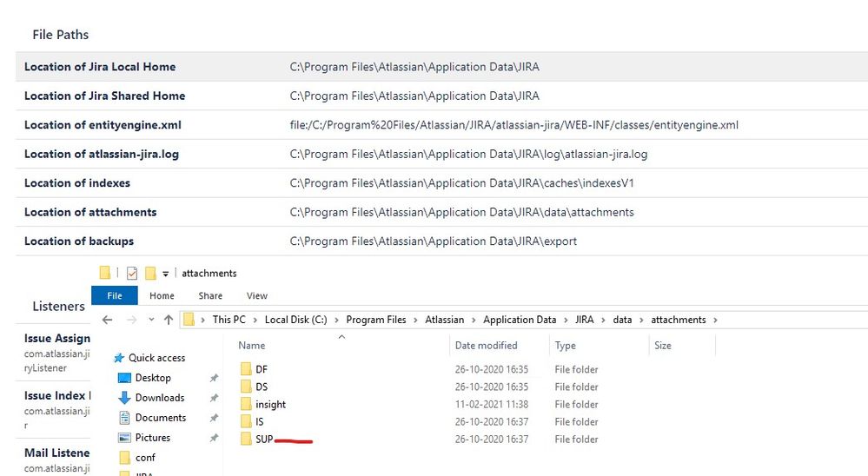868x476 pixels.
Task: Open Desktop in the navigation pane
Action: point(153,378)
